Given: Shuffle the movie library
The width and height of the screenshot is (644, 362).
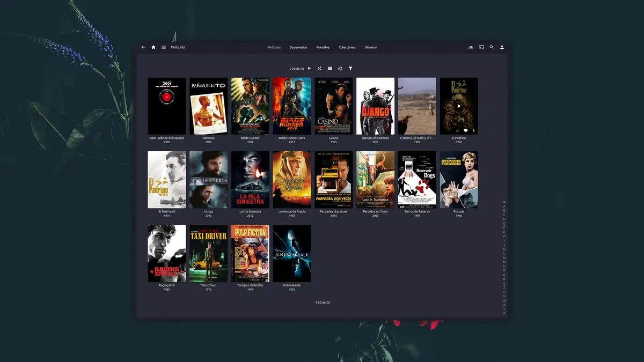Looking at the screenshot, I should 319,69.
